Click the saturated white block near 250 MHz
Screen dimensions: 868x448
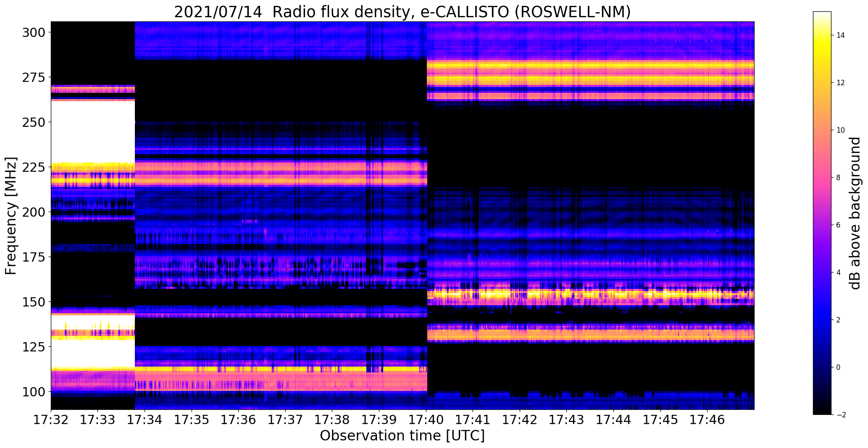(x=93, y=132)
